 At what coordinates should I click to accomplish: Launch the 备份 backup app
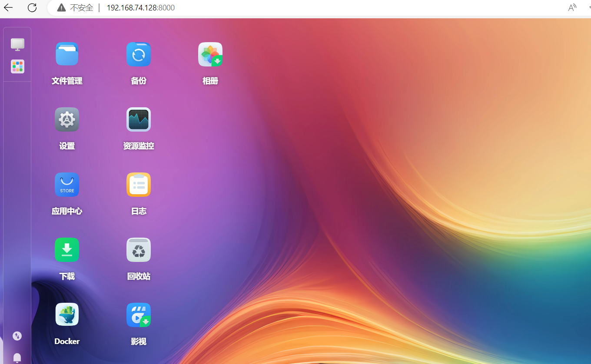(139, 54)
